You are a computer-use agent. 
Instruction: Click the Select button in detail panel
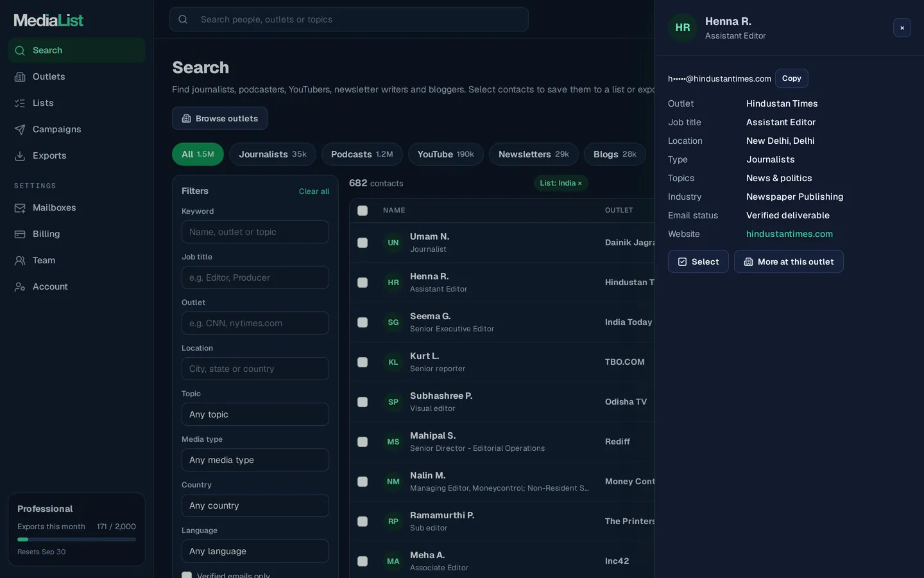click(x=698, y=261)
